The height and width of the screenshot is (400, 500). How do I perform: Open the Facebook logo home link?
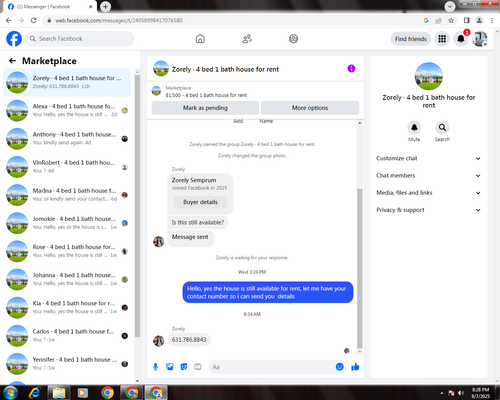14,39
